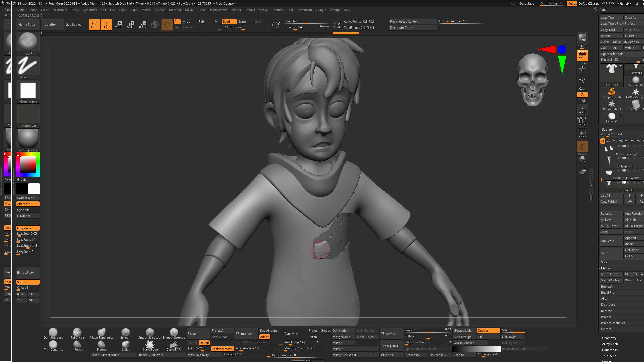Expand the Boolean section
The height and width of the screenshot is (362, 644).
tap(607, 286)
